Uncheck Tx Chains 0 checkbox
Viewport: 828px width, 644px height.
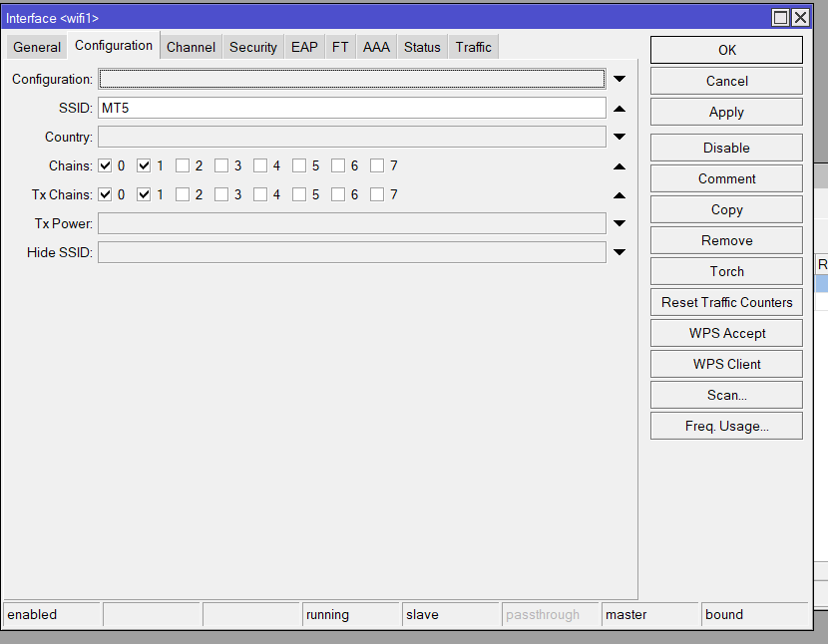pos(105,194)
